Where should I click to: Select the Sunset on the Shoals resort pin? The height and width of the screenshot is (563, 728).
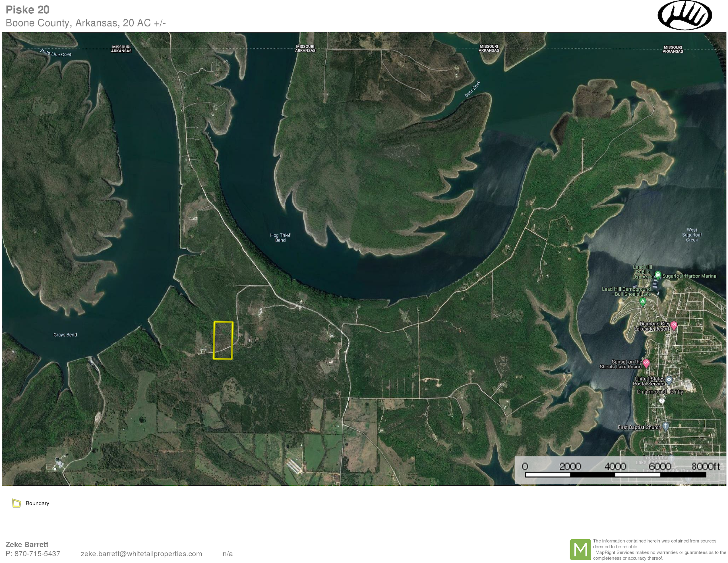pyautogui.click(x=646, y=363)
